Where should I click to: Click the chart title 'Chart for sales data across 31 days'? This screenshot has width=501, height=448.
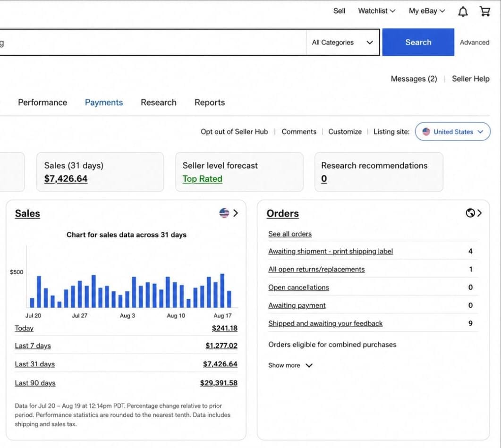click(x=126, y=235)
